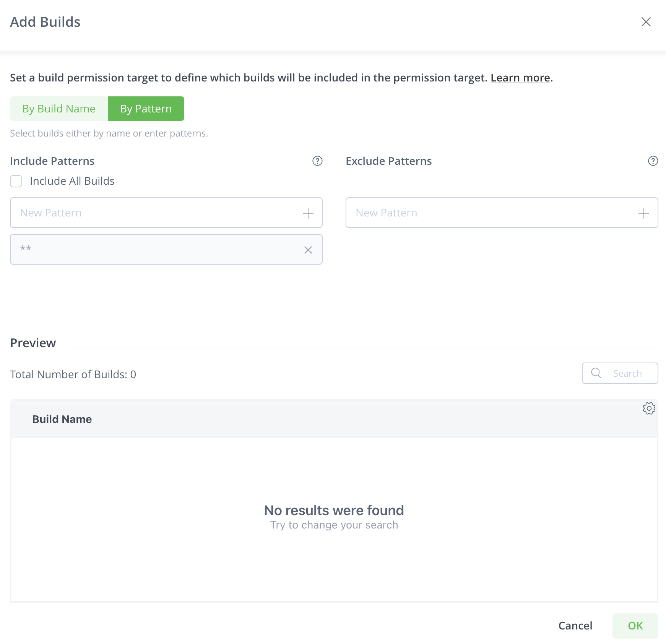Add a new exclude pattern with the plus icon
This screenshot has height=644, width=666.
(643, 213)
